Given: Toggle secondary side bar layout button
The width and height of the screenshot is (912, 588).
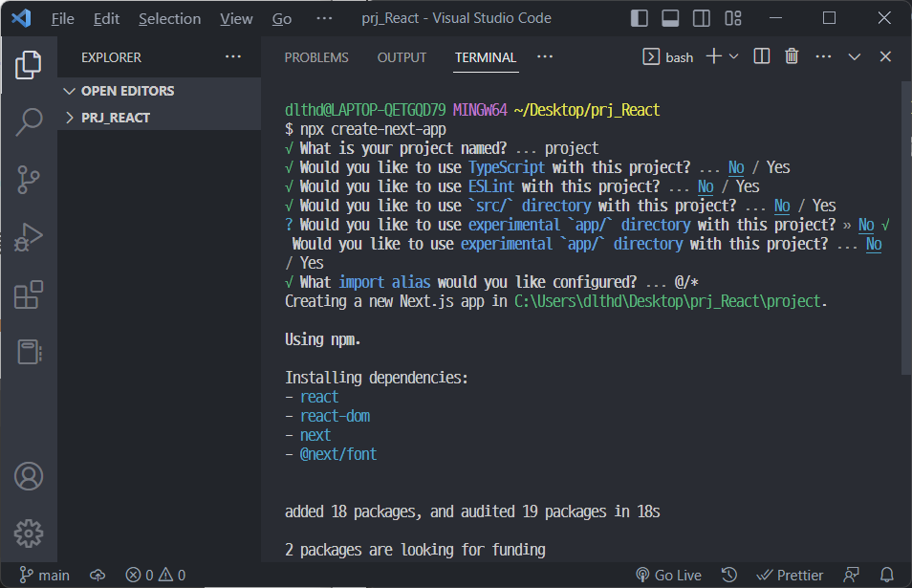Looking at the screenshot, I should 702,18.
